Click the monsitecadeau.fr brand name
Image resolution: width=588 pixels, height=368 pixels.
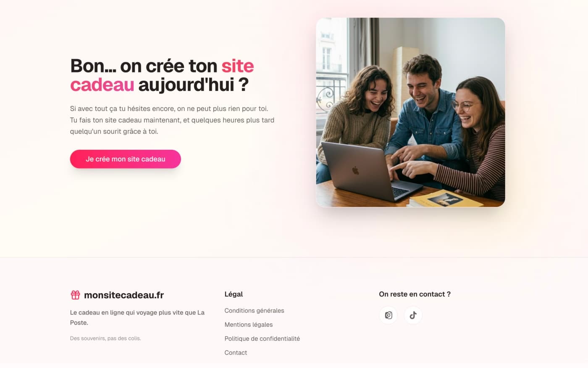coord(124,295)
